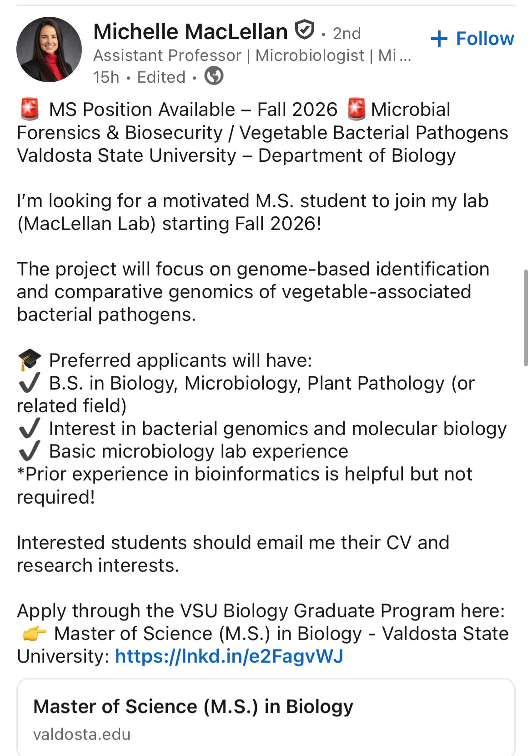The image size is (532, 756).
Task: Open the Master of Science in Biology preview card
Action: pyautogui.click(x=266, y=717)
